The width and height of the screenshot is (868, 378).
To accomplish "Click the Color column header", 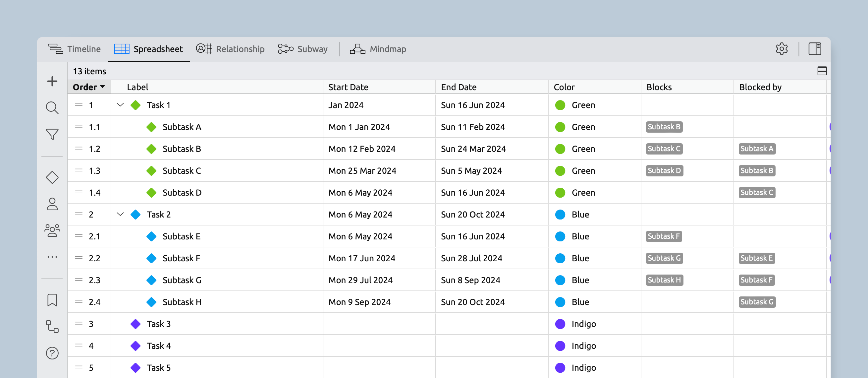I will click(x=594, y=87).
